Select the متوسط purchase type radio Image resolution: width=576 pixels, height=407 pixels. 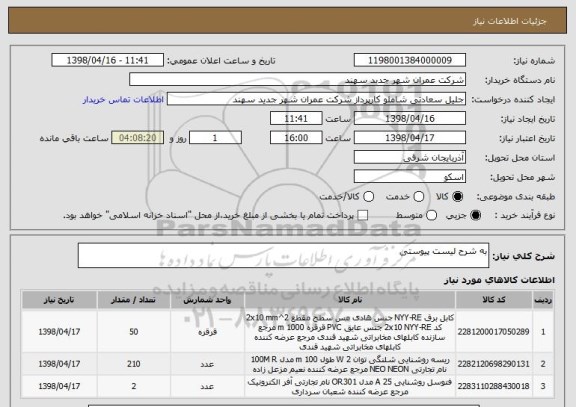pos(431,216)
